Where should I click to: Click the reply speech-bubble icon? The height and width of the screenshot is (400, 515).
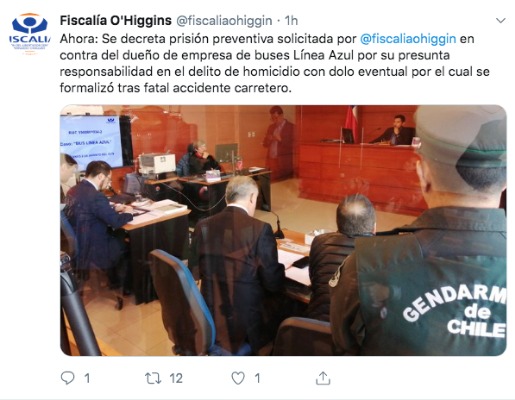click(x=68, y=378)
